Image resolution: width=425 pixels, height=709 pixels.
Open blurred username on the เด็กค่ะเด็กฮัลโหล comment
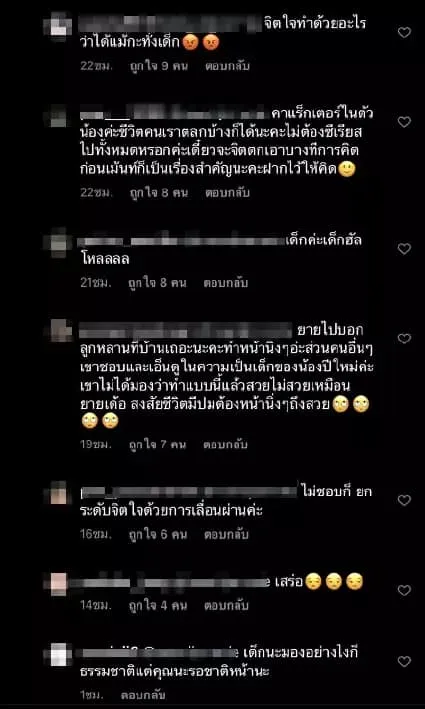pos(181,241)
